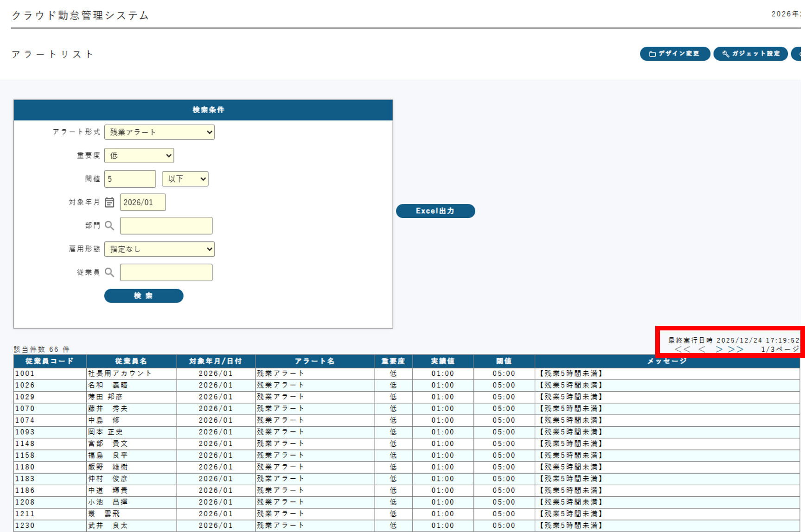The width and height of the screenshot is (805, 532).
Task: Click the 部門 text input field
Action: [166, 226]
